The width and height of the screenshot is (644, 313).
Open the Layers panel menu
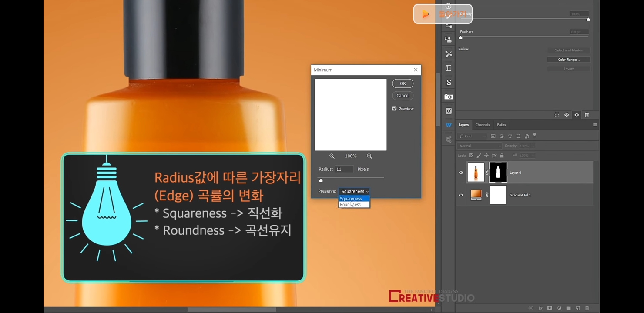pos(595,125)
